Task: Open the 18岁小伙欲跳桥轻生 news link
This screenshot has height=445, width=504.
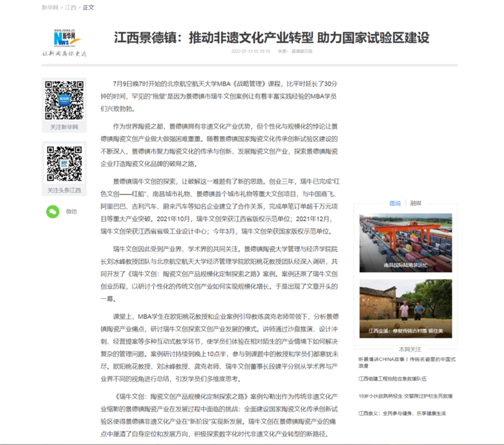Action: tap(405, 396)
